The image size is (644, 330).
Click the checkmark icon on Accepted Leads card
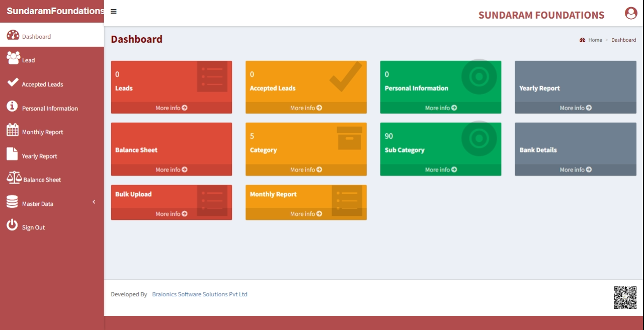point(346,76)
